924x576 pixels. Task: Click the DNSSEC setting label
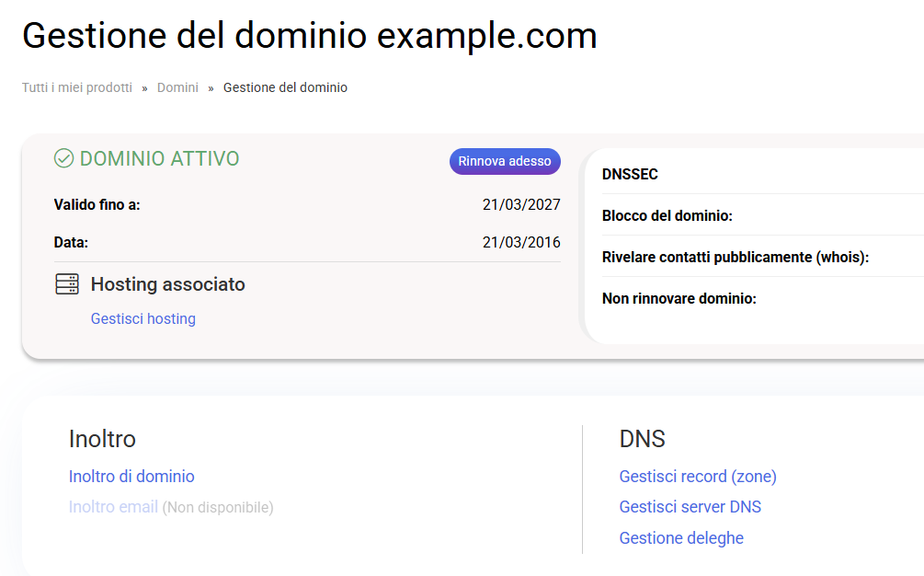(630, 174)
